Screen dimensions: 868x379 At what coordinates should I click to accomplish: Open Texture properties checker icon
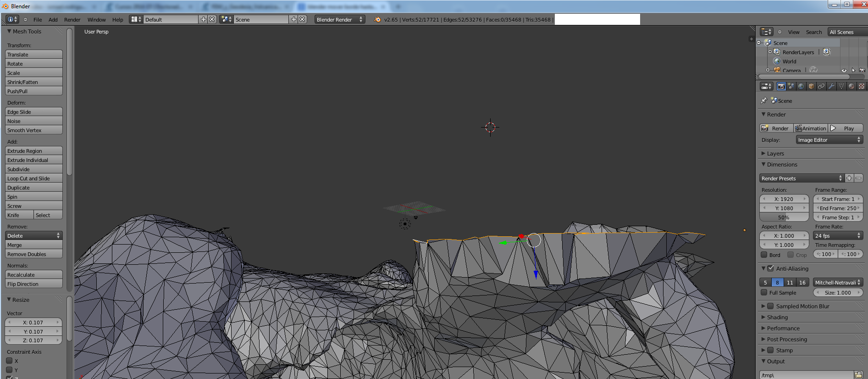click(x=862, y=86)
